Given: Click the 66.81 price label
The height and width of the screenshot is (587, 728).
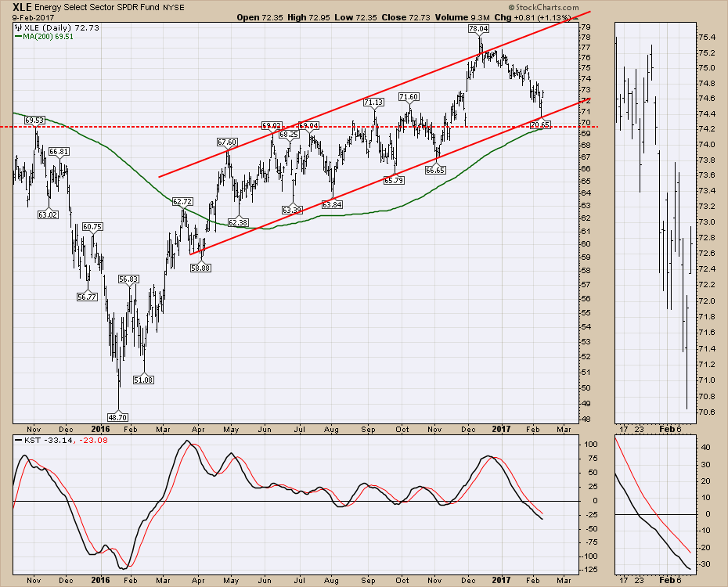Looking at the screenshot, I should [x=59, y=151].
